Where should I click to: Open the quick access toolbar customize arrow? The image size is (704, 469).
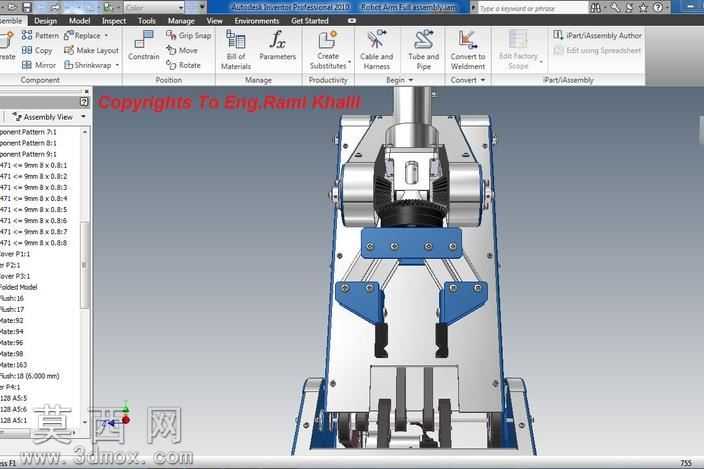click(202, 8)
